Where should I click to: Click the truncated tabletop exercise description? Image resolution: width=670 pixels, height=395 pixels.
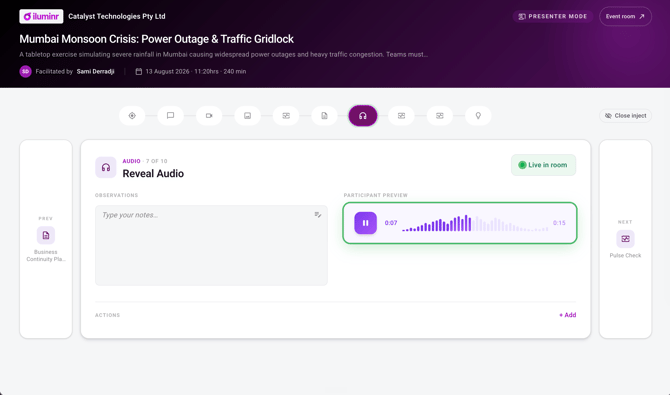pyautogui.click(x=223, y=54)
